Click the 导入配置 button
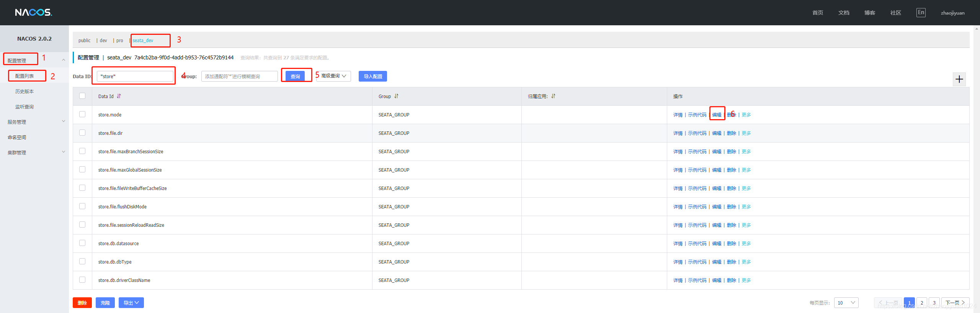 click(x=373, y=76)
